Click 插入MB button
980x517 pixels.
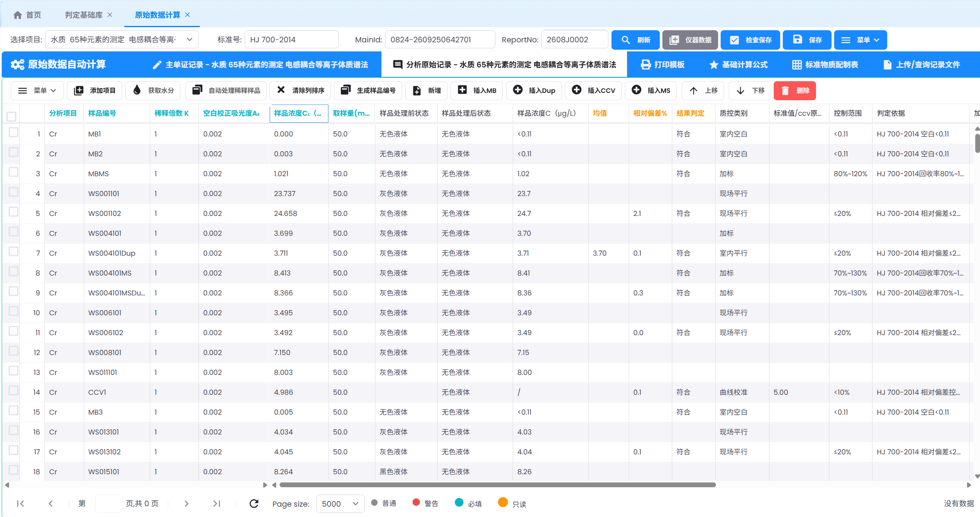[x=477, y=91]
